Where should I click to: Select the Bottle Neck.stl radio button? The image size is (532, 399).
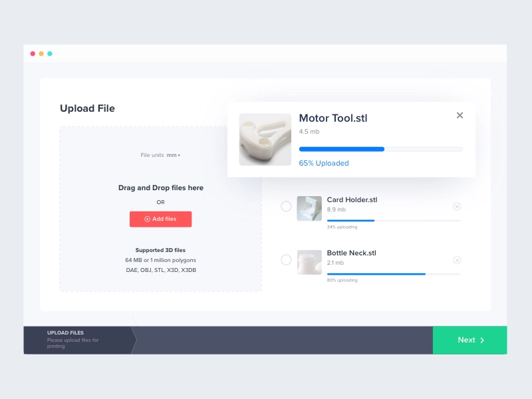pyautogui.click(x=286, y=260)
